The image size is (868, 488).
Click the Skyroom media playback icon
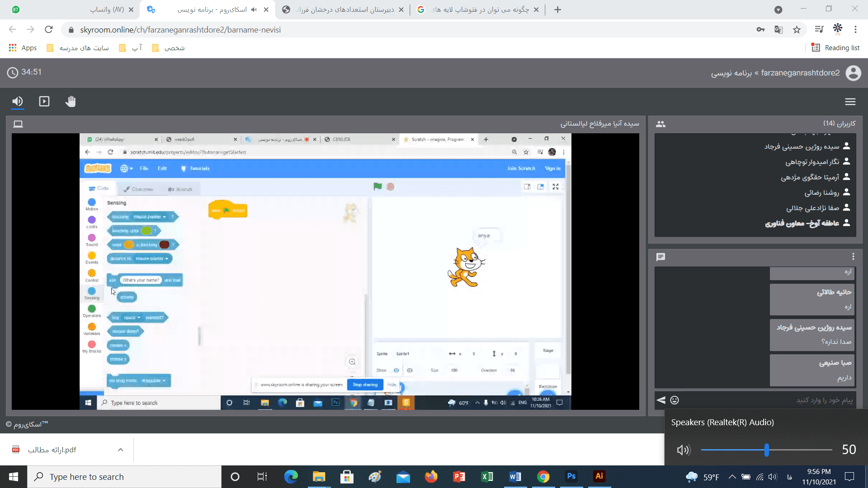(x=44, y=101)
